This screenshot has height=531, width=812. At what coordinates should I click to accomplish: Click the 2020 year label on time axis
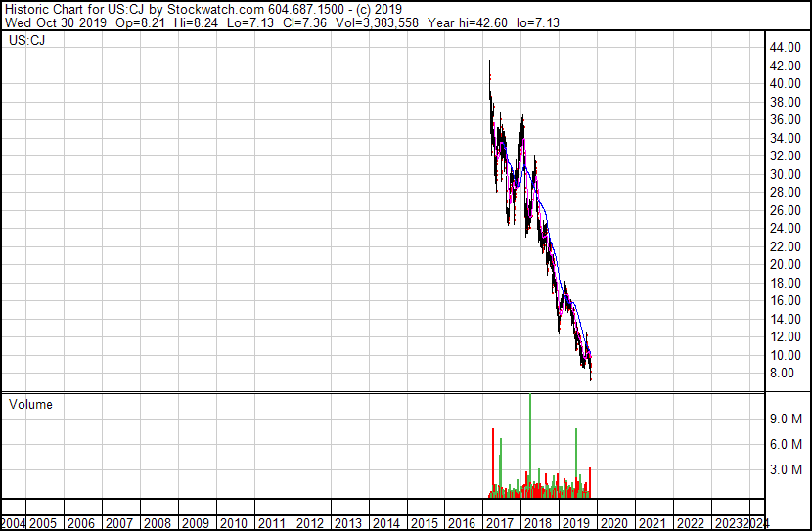click(x=614, y=524)
